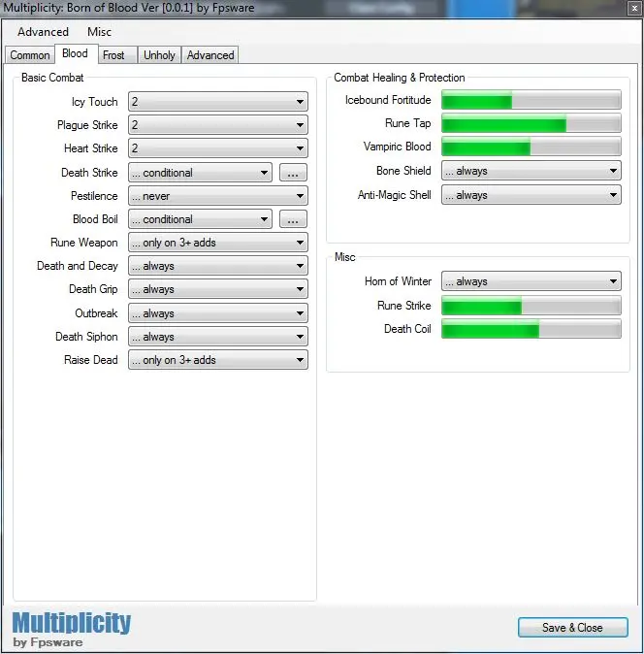The image size is (644, 654).
Task: Expand the Icy Touch dropdown
Action: pos(218,102)
